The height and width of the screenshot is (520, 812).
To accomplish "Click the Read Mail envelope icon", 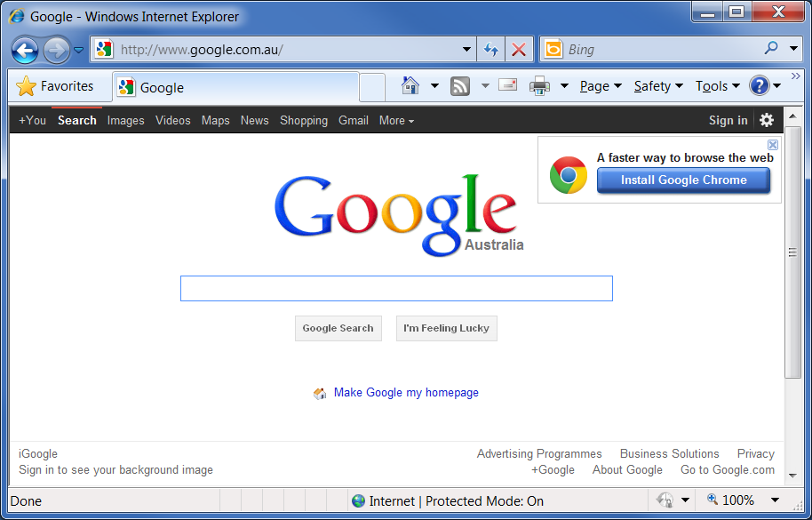I will tap(507, 86).
